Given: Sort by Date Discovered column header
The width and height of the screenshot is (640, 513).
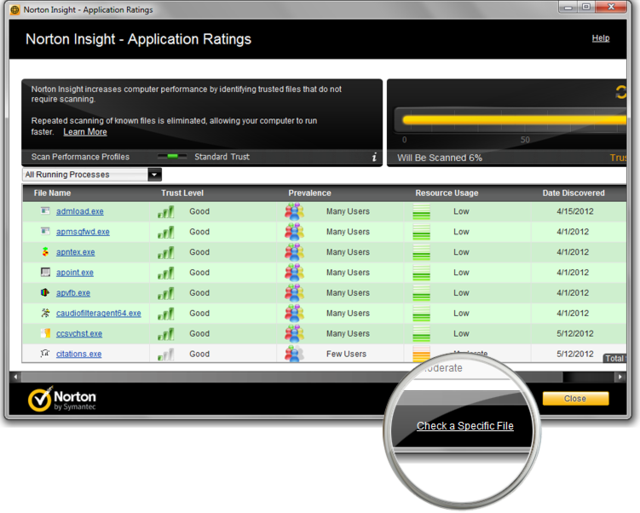Looking at the screenshot, I should (x=573, y=193).
